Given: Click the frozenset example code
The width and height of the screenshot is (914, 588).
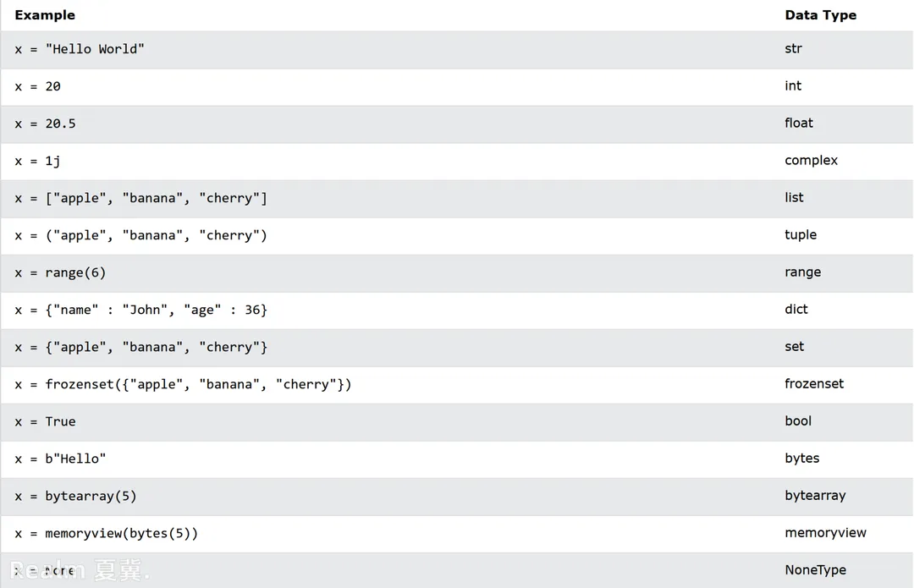Looking at the screenshot, I should point(183,384).
